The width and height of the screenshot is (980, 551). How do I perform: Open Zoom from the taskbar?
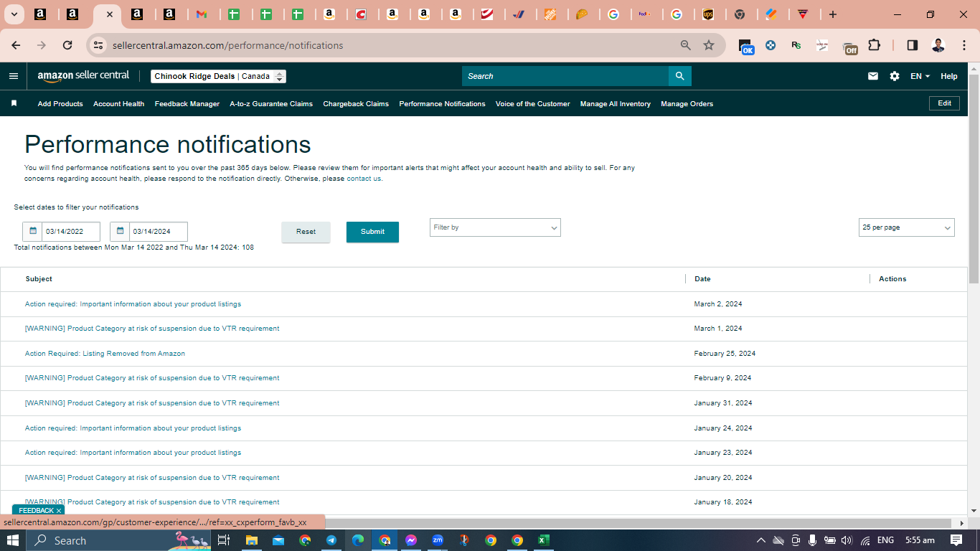tap(438, 540)
